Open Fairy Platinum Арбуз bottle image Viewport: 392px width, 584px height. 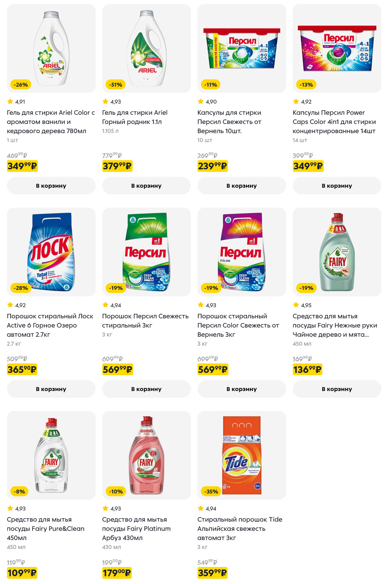147,455
